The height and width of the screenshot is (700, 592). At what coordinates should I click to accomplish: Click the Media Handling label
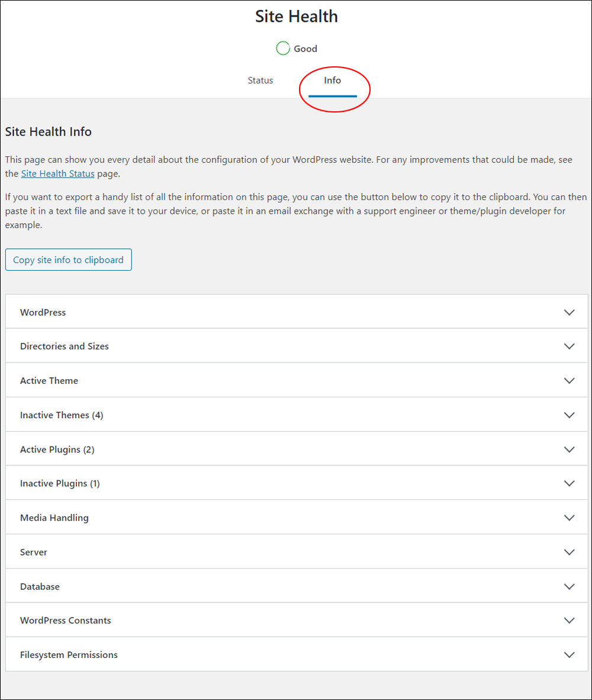54,518
